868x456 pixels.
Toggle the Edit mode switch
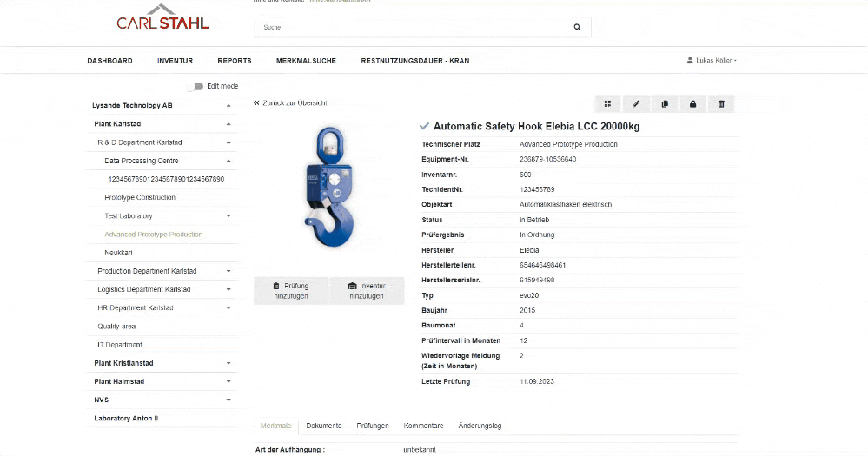point(196,87)
